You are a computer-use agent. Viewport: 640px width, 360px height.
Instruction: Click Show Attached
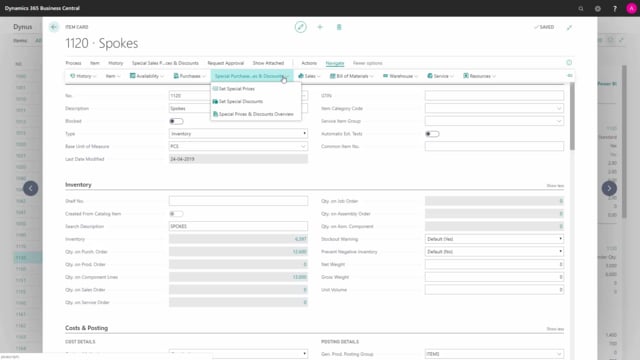tap(268, 63)
